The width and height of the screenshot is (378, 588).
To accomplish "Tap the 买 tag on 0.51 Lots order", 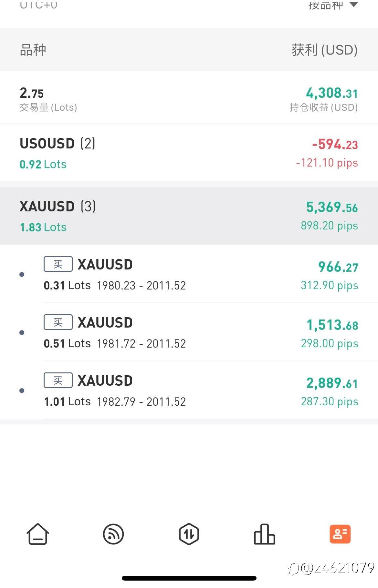I will point(58,322).
